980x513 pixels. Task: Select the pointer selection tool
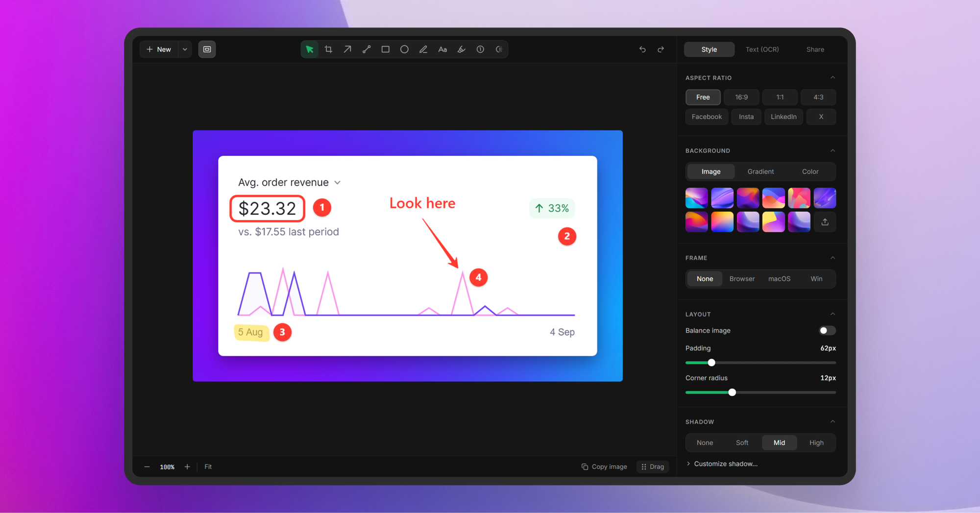tap(310, 49)
